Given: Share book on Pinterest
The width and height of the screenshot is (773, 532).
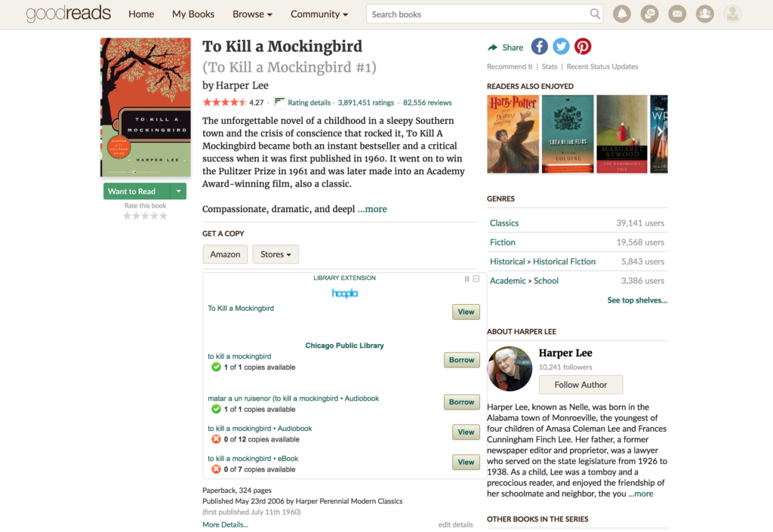Looking at the screenshot, I should point(583,47).
